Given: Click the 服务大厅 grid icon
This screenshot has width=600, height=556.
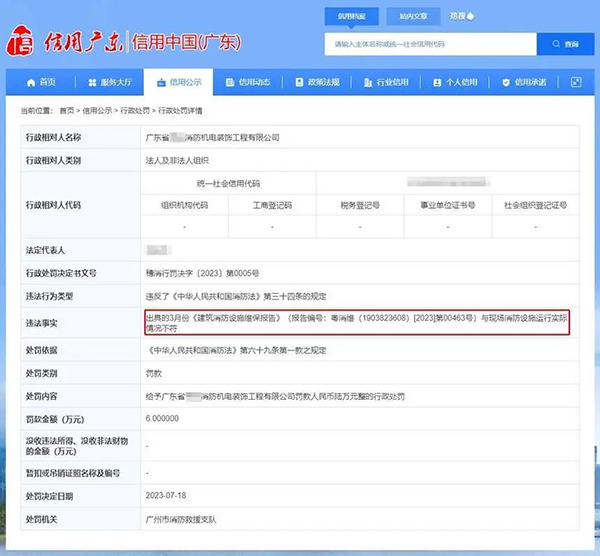Looking at the screenshot, I should (93, 82).
